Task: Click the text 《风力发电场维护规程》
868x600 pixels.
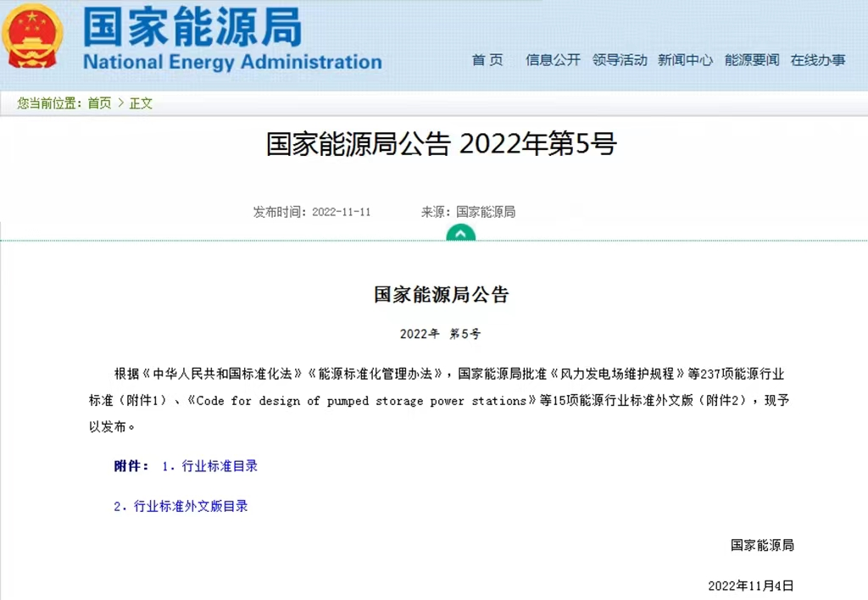Action: [618, 375]
